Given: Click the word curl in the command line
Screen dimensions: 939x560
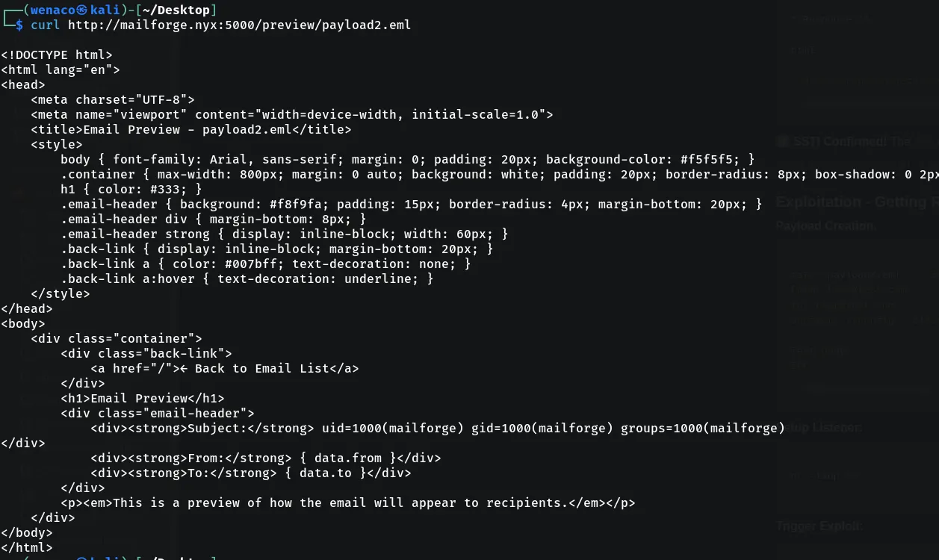Looking at the screenshot, I should tap(45, 25).
